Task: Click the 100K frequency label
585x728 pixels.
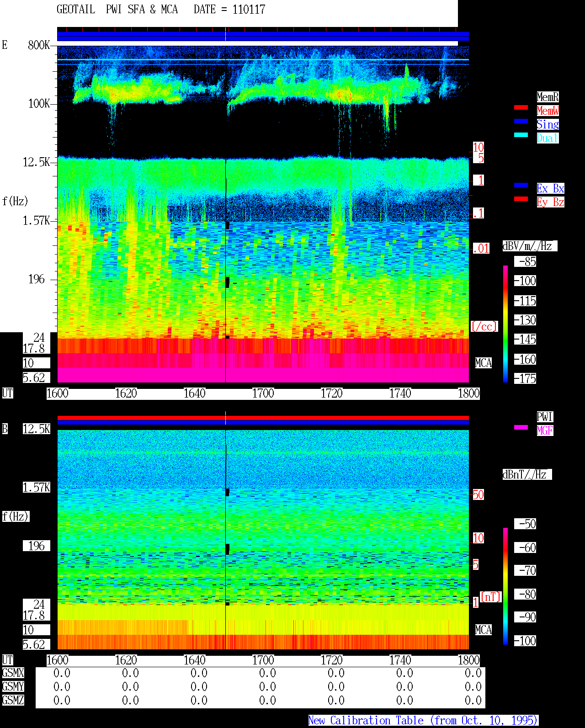Action: click(39, 103)
